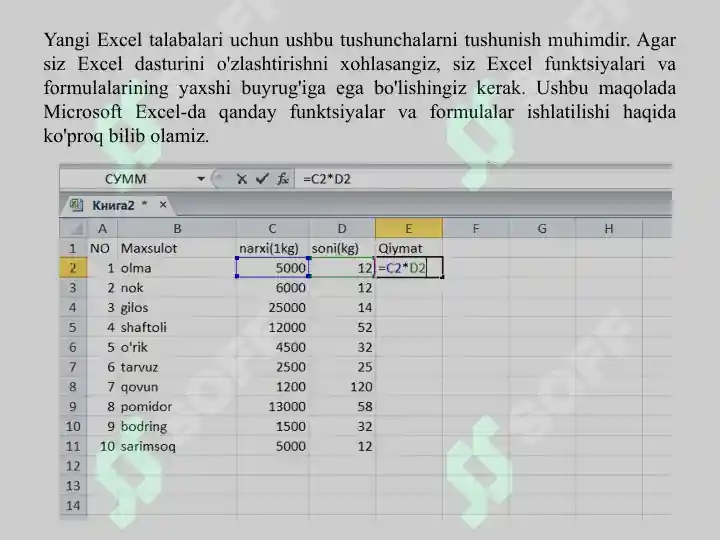This screenshot has width=720, height=540.
Task: Open the Insert Function fx dialog
Action: click(283, 179)
